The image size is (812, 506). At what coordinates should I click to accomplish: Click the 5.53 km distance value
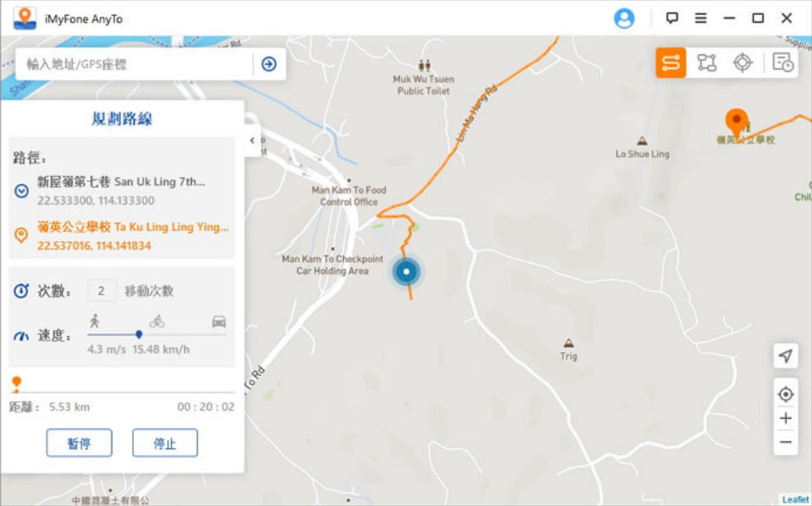pyautogui.click(x=69, y=407)
